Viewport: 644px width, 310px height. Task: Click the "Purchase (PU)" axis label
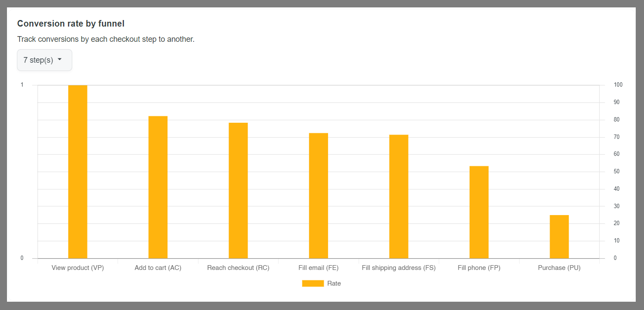coord(559,268)
